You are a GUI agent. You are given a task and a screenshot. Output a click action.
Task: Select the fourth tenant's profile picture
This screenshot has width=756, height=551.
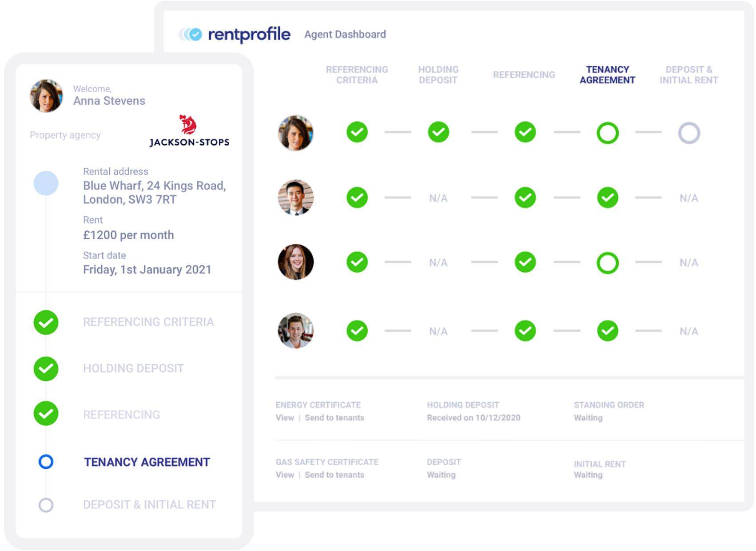pyautogui.click(x=295, y=331)
